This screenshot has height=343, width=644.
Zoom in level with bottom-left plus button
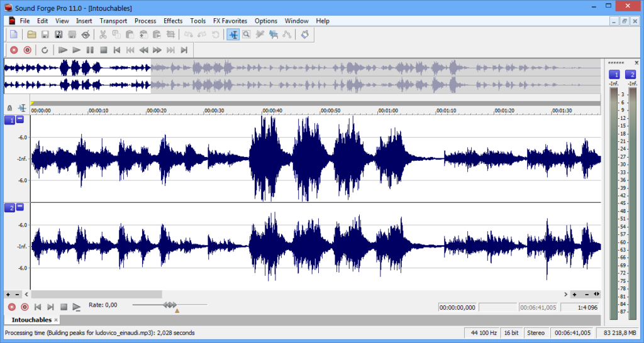point(8,295)
